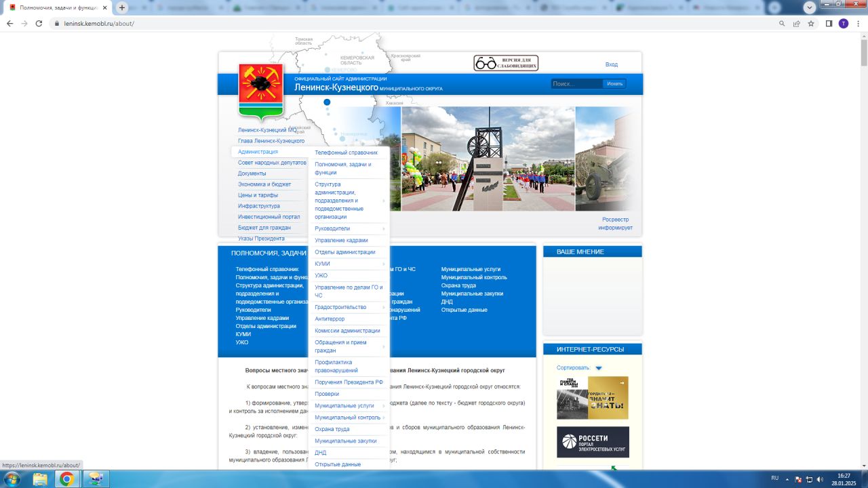Open the purple profile avatar
Viewport: 868px width, 488px height.
click(x=843, y=23)
